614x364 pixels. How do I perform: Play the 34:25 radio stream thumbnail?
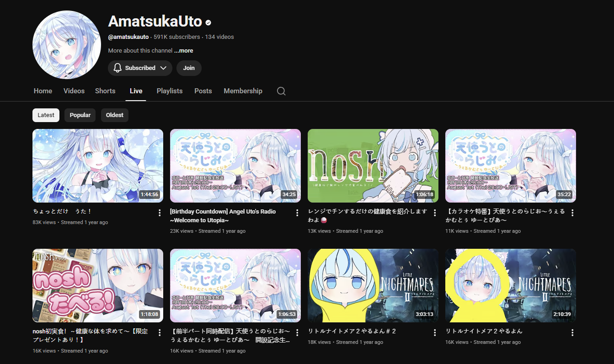point(235,166)
